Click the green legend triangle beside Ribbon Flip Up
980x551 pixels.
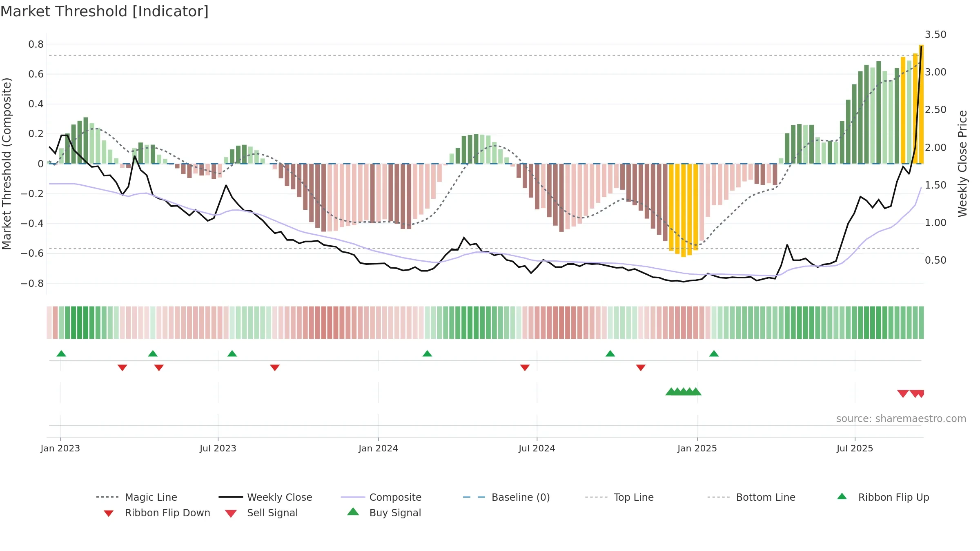(842, 496)
